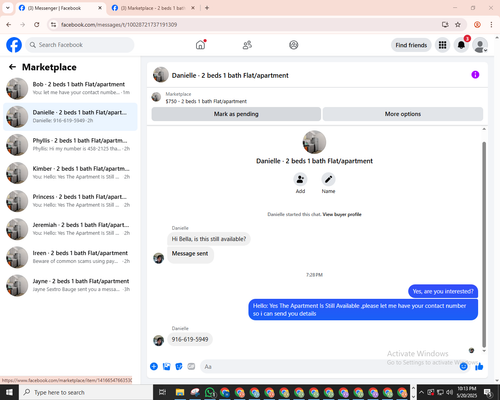Open the volume control in system tray

coord(450,392)
